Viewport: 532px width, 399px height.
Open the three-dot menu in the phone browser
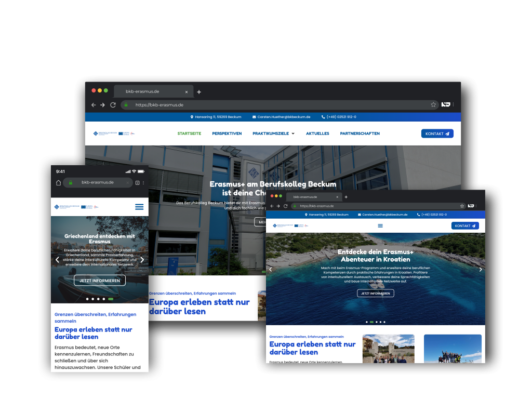(143, 183)
